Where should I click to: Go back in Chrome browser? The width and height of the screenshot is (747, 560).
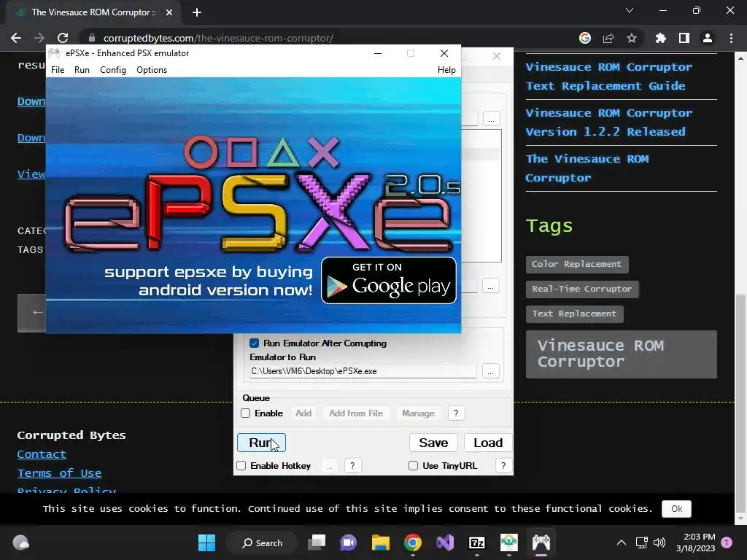16,38
